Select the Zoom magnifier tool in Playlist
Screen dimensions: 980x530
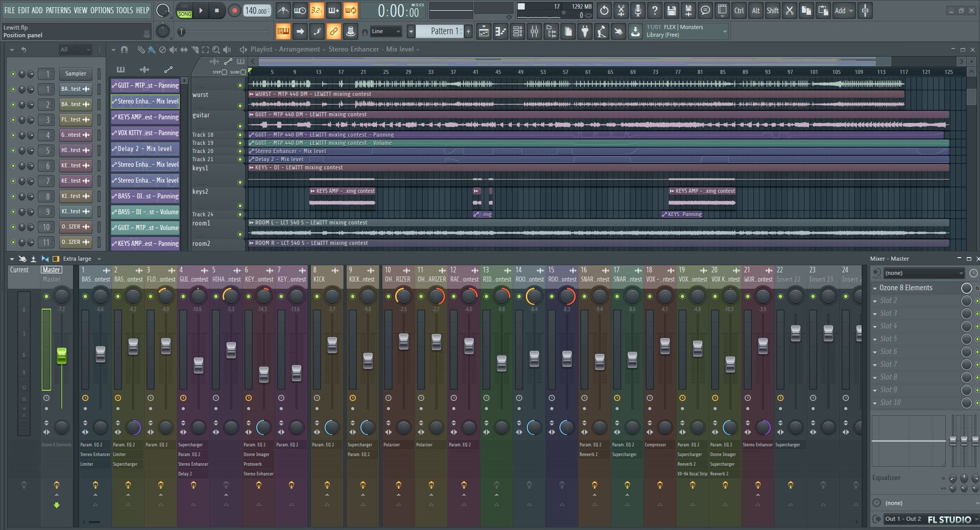click(216, 49)
